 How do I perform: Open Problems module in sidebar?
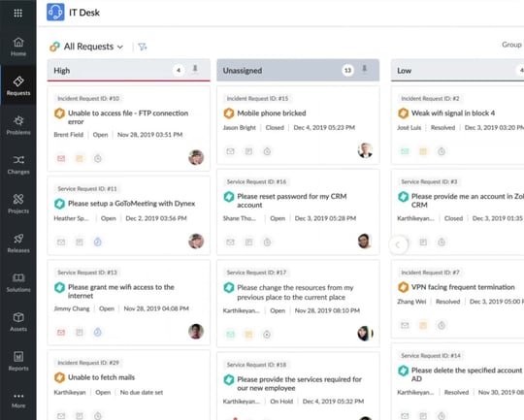coord(18,125)
